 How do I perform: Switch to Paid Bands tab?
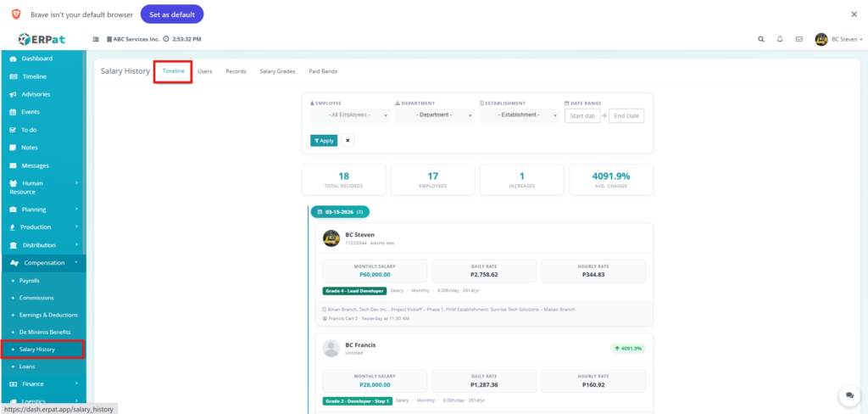click(x=323, y=71)
